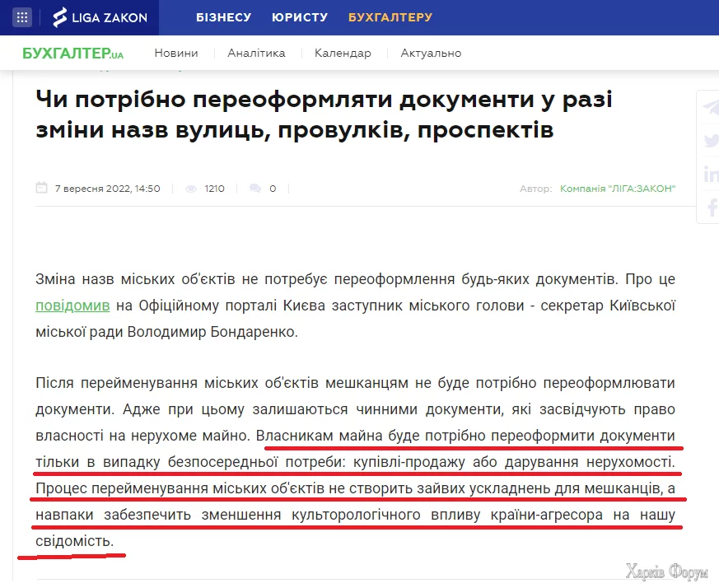Click the comment count 0
719x588 pixels.
(x=273, y=189)
